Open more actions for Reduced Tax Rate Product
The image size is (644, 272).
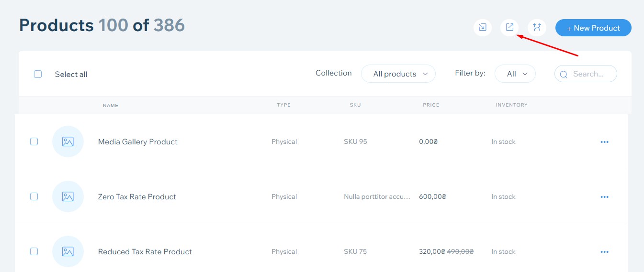tap(604, 252)
